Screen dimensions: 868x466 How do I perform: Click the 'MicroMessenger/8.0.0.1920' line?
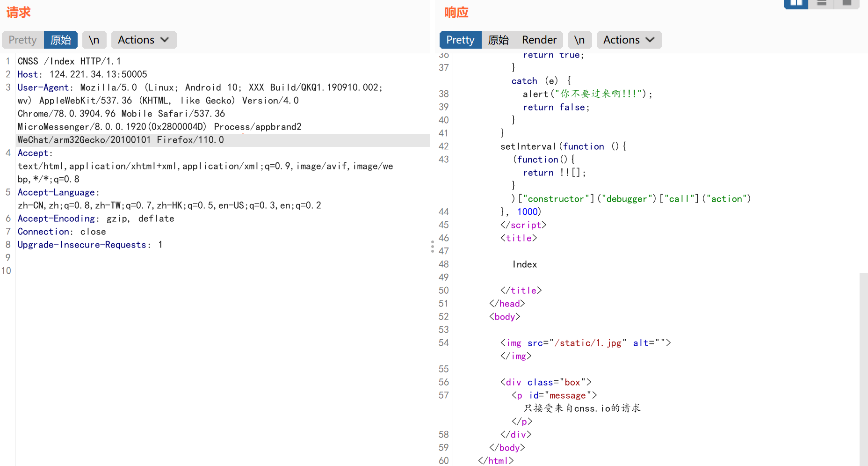159,127
